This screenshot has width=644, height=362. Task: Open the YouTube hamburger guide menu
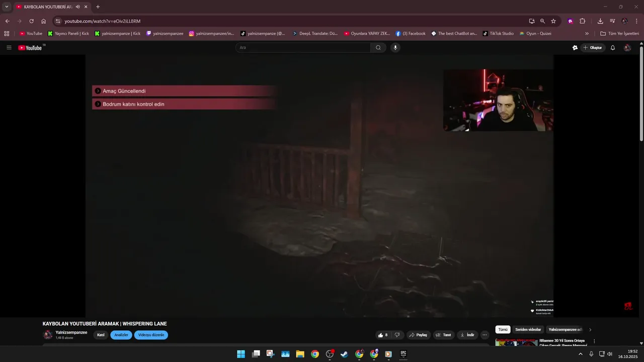[9, 48]
